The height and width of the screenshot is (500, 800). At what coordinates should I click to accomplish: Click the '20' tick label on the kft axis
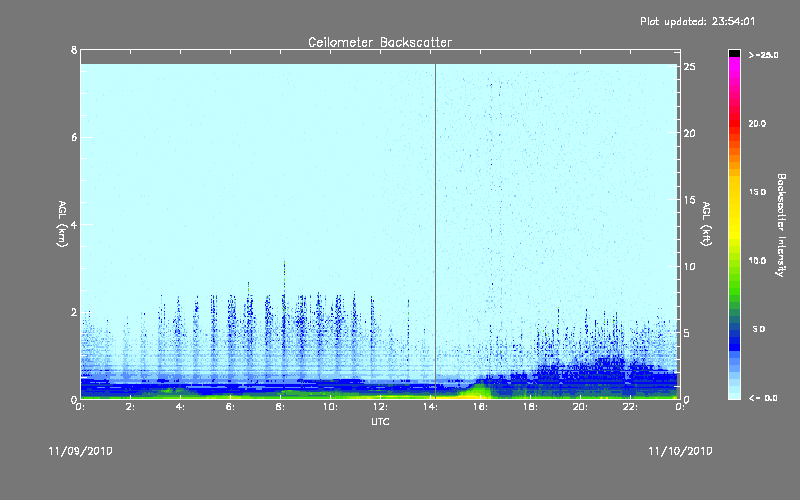pos(690,133)
